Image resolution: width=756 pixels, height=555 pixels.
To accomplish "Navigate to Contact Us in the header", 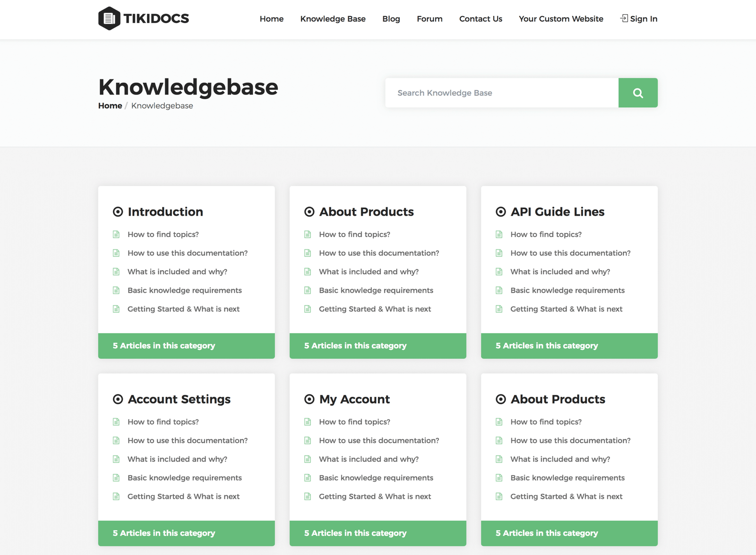I will coord(480,19).
